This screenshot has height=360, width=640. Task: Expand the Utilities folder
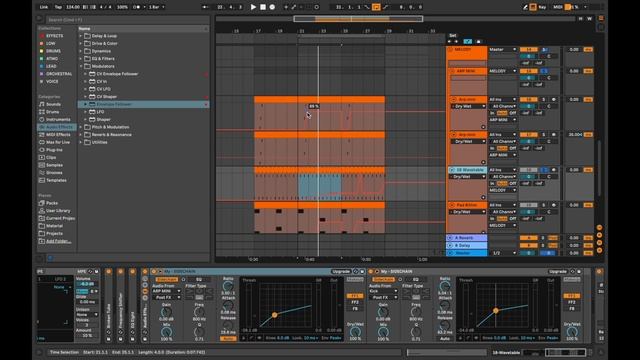coord(81,142)
